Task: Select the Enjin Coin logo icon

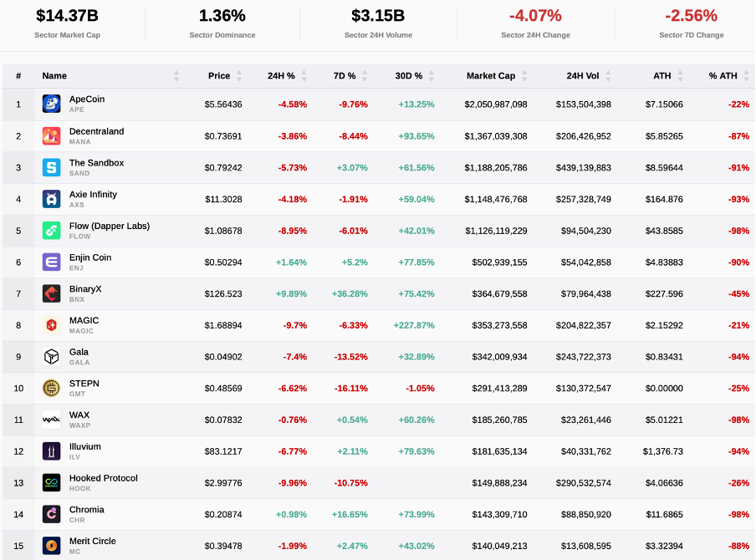Action: click(x=51, y=262)
